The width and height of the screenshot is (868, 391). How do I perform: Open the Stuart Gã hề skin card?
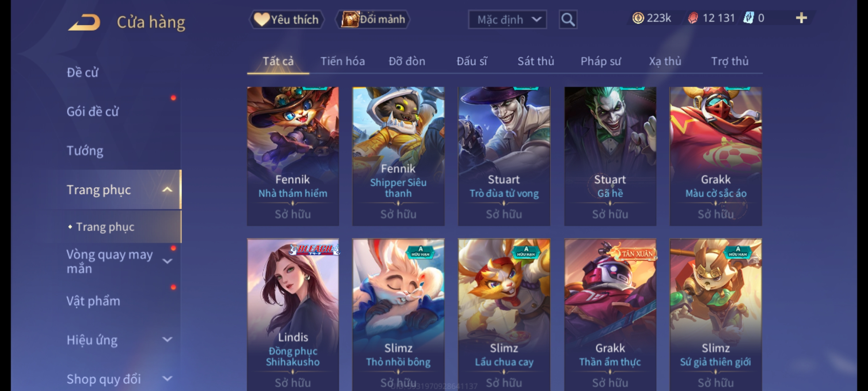(x=610, y=156)
